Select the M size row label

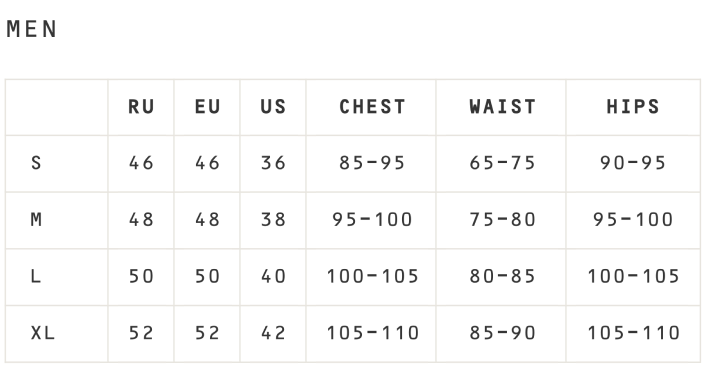coord(36,220)
